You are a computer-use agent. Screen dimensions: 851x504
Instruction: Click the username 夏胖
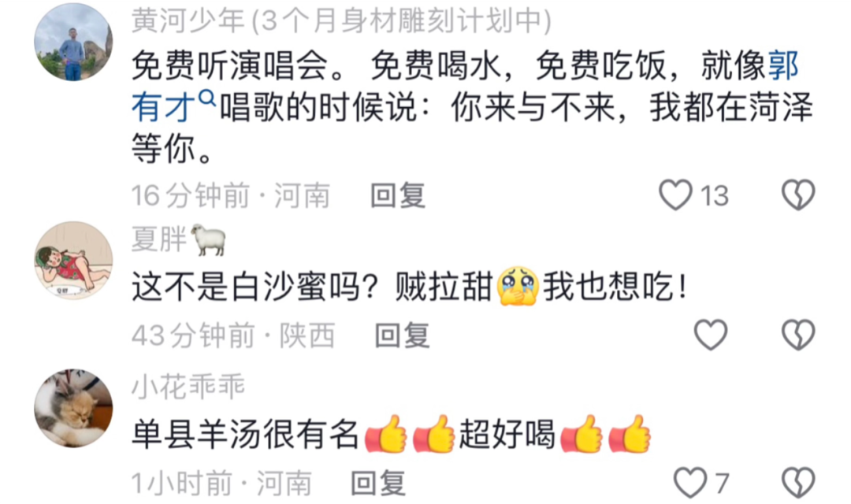pos(159,239)
